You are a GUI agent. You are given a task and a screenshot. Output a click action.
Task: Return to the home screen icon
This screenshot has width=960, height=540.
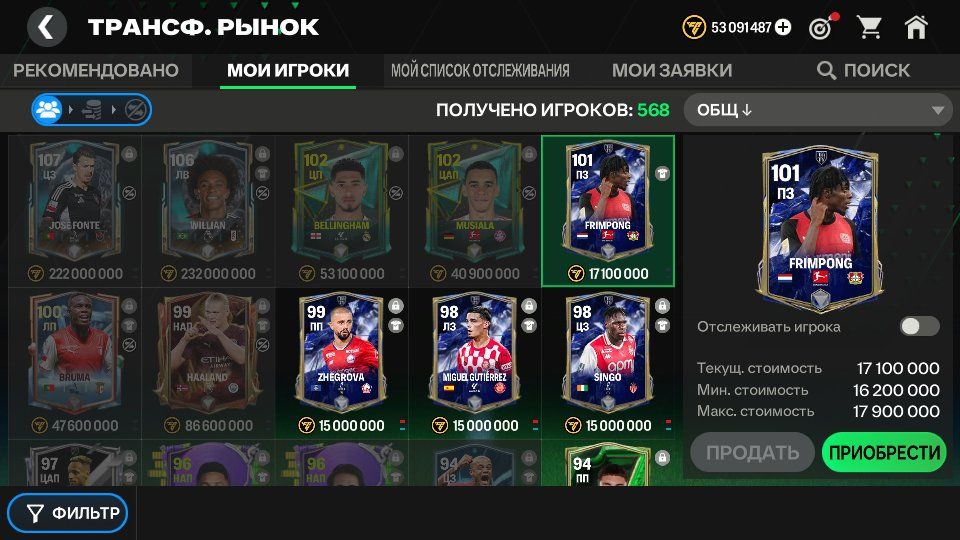point(916,28)
